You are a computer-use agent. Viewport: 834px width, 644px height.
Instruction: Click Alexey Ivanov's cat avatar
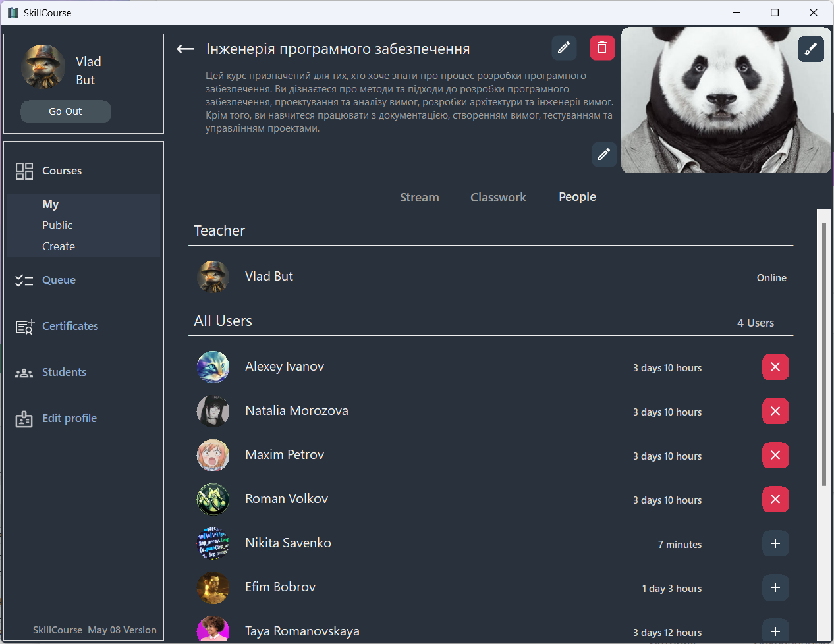tap(213, 367)
